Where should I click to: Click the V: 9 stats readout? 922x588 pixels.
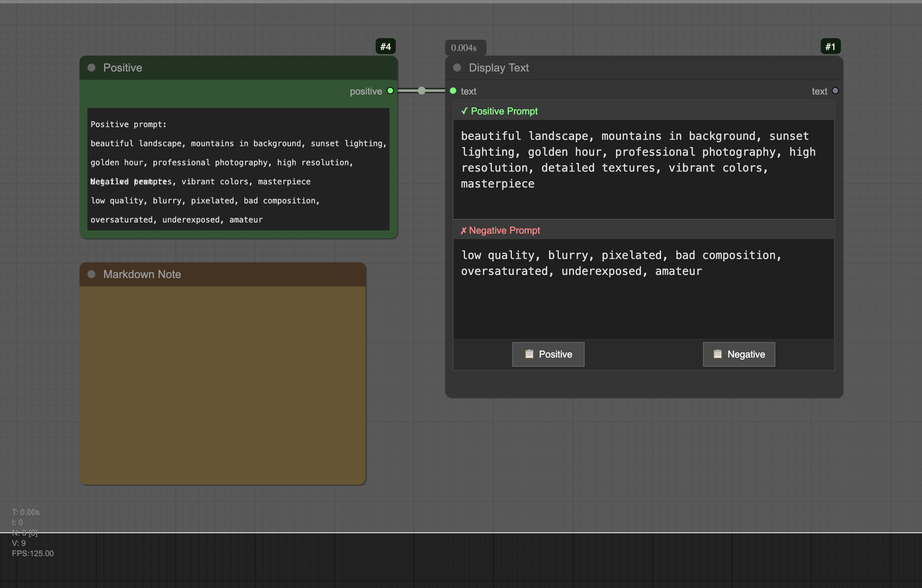click(19, 543)
